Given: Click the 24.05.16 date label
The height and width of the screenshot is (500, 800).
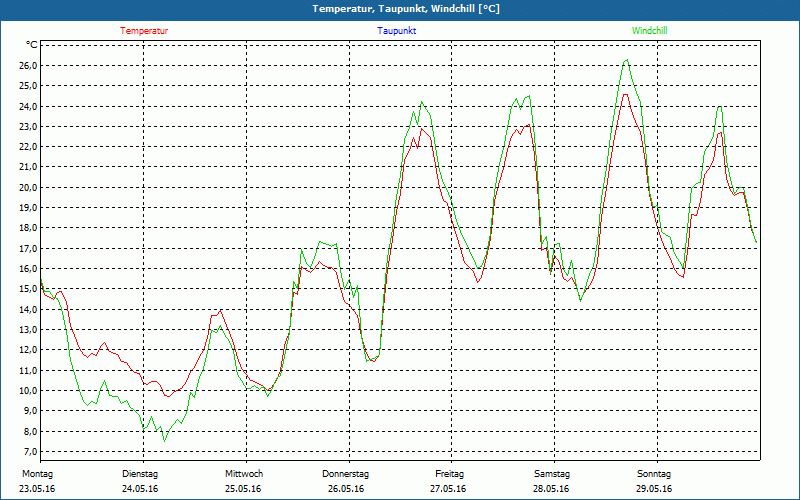Looking at the screenshot, I should click(x=140, y=489).
